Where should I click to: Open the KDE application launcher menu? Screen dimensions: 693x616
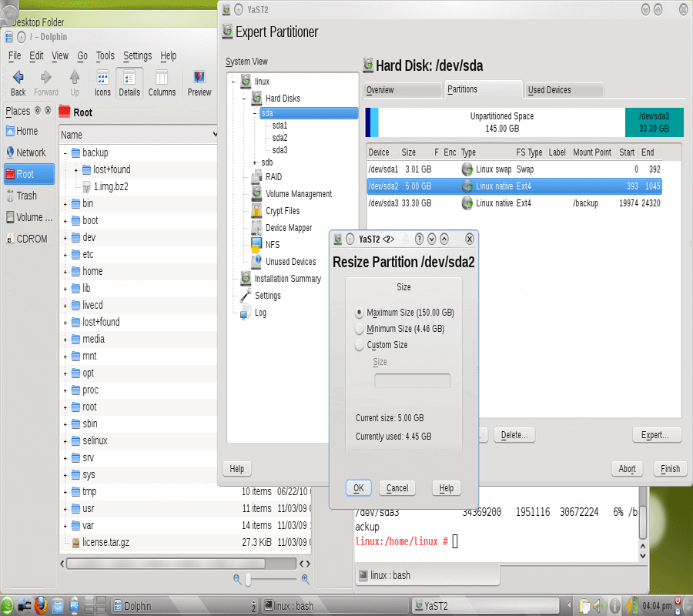(x=7, y=605)
